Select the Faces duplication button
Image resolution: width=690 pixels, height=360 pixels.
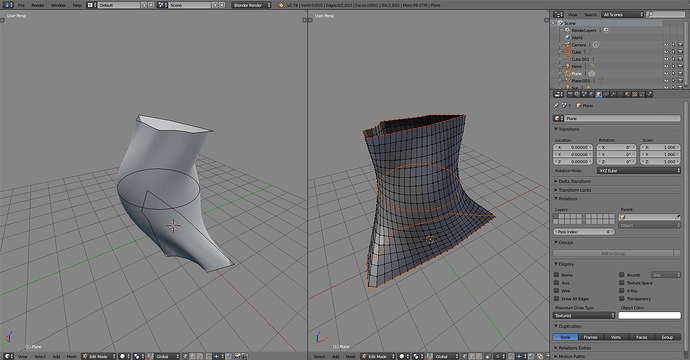pos(642,337)
